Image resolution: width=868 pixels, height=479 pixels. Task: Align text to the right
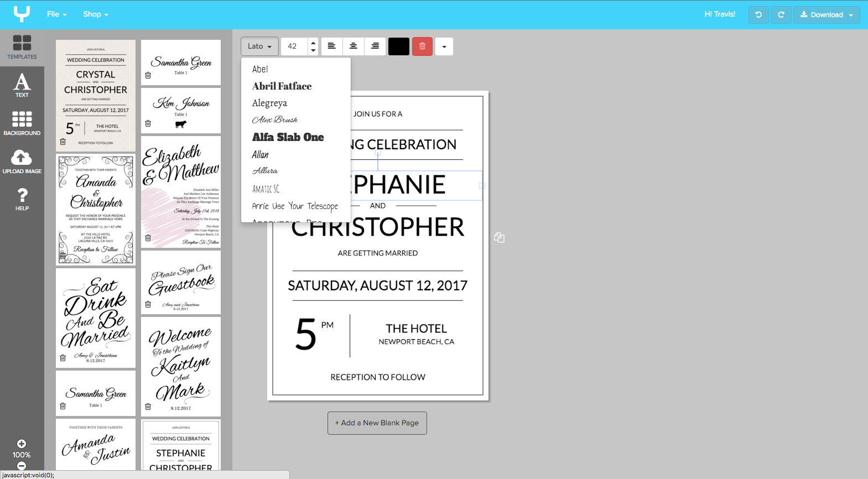point(375,46)
